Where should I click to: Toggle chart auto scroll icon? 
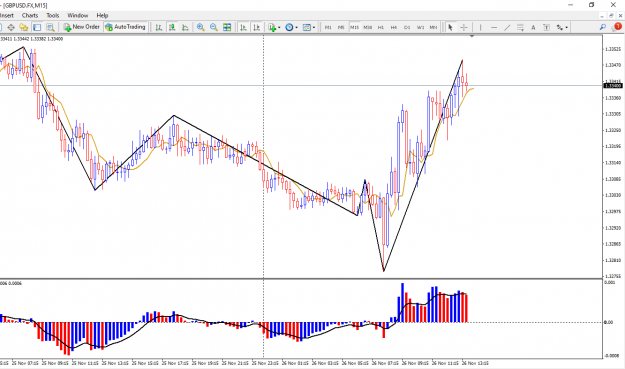pos(243,27)
